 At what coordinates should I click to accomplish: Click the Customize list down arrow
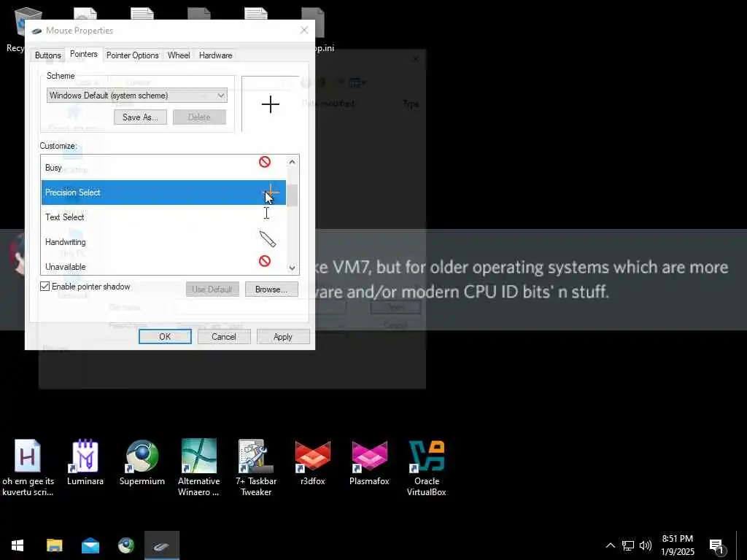[292, 268]
